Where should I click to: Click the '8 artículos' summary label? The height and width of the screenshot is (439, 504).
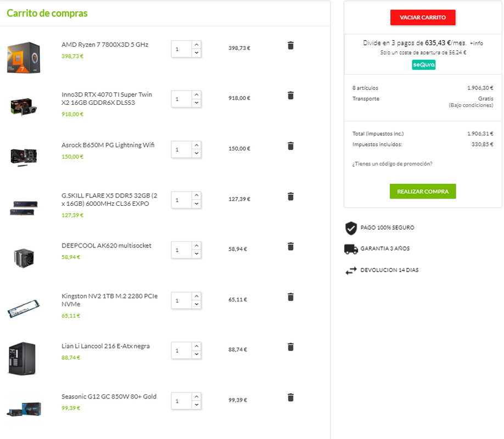pyautogui.click(x=365, y=88)
